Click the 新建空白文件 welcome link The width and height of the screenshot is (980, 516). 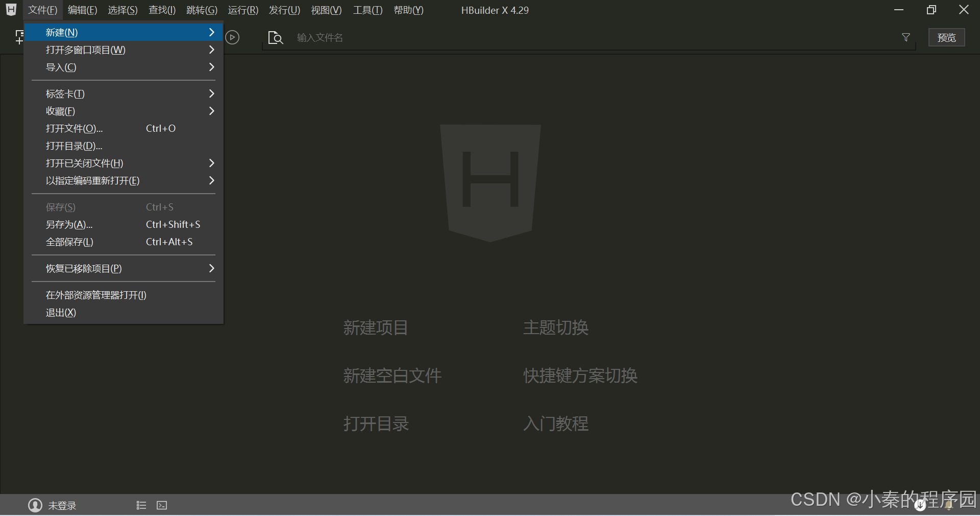(392, 376)
